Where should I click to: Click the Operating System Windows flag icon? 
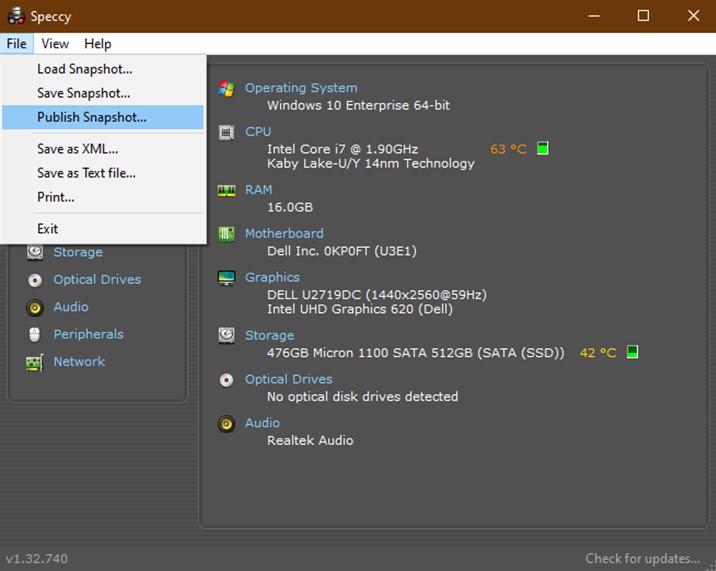[226, 88]
